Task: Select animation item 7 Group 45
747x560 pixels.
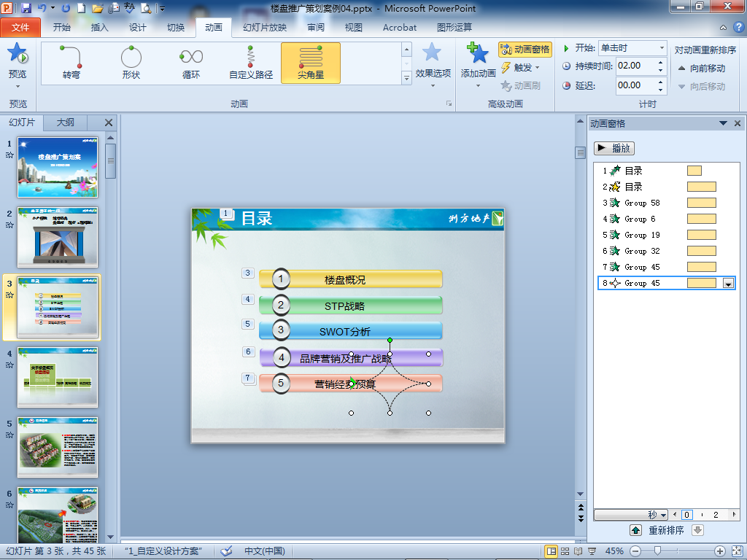Action: (667, 267)
